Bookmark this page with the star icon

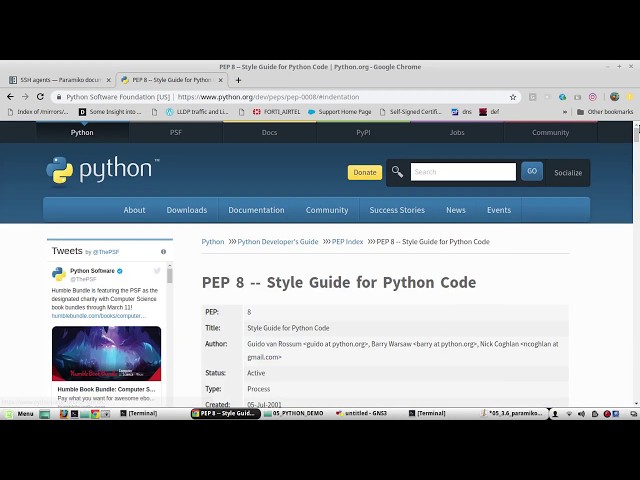tap(513, 97)
